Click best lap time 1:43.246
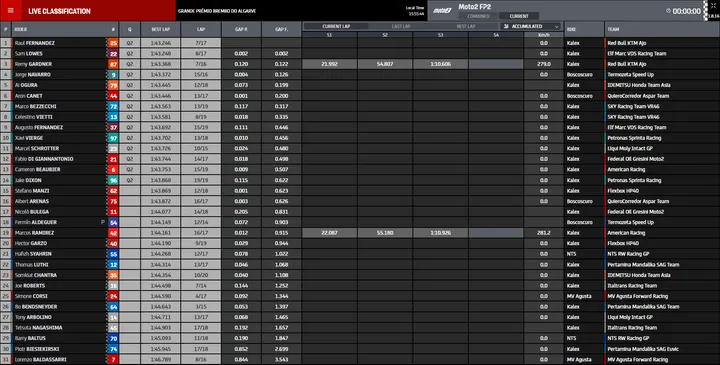 (x=161, y=43)
